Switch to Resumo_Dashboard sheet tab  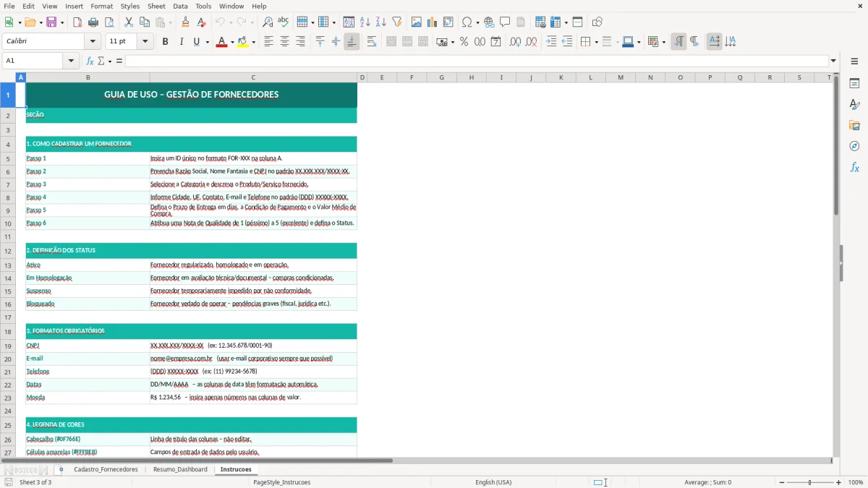coord(180,469)
